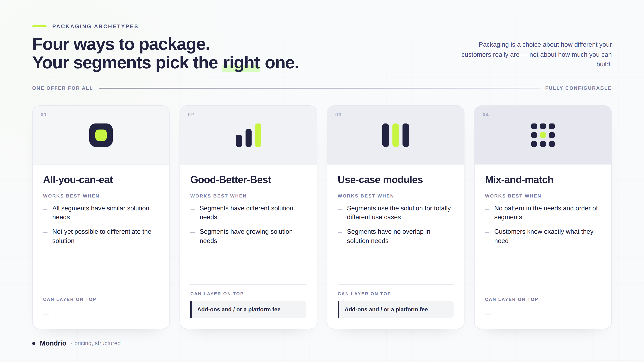Click Add-ons box in Use-case modules card
Viewport: 644px width, 362px height.
point(395,310)
